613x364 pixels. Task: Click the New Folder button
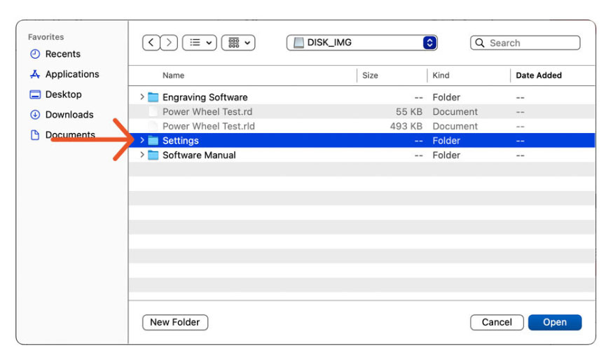[x=175, y=322]
